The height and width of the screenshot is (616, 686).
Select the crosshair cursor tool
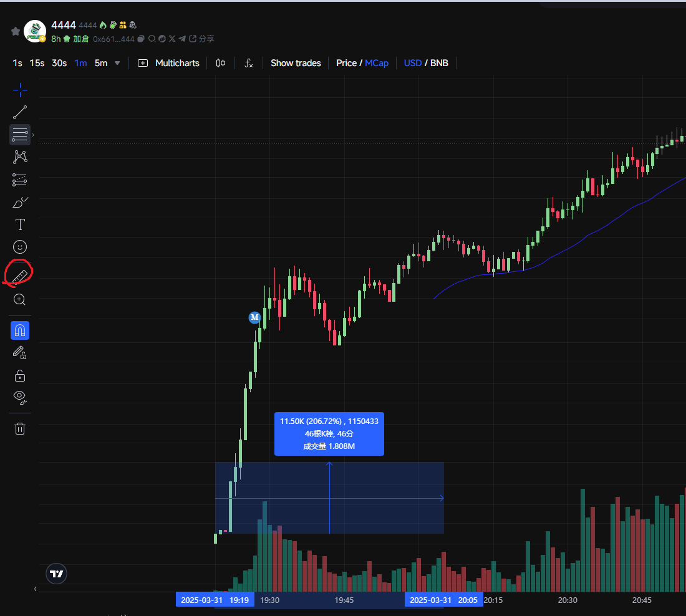click(20, 90)
